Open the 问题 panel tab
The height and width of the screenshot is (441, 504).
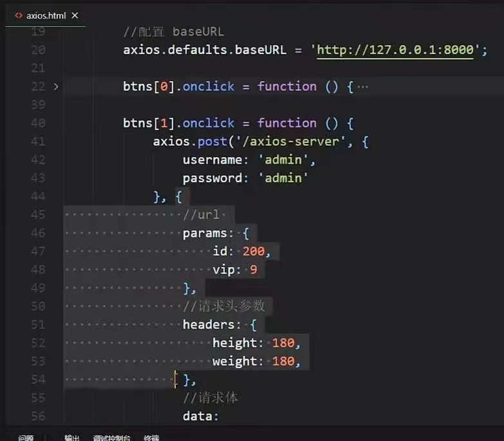pos(26,438)
